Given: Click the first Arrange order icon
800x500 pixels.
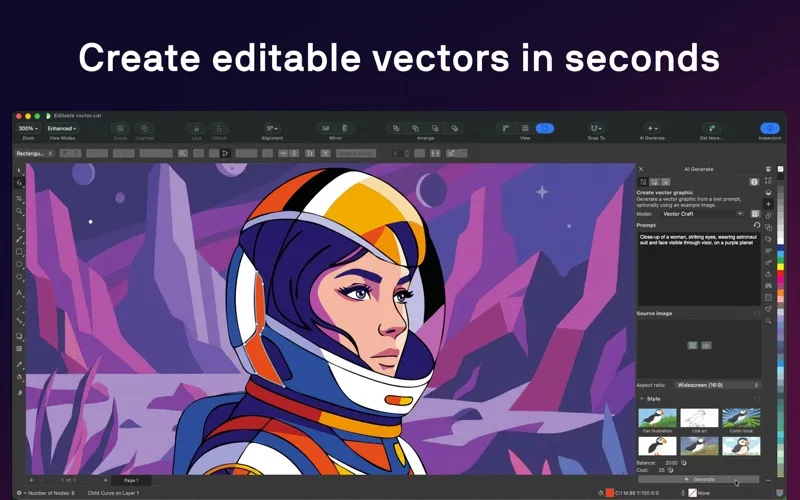Looking at the screenshot, I should tap(396, 129).
